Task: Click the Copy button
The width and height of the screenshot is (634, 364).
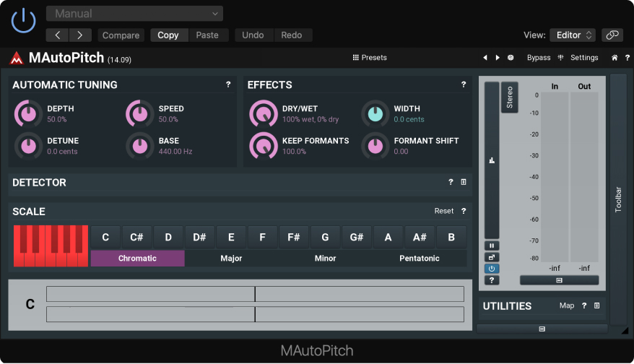Action: (168, 35)
